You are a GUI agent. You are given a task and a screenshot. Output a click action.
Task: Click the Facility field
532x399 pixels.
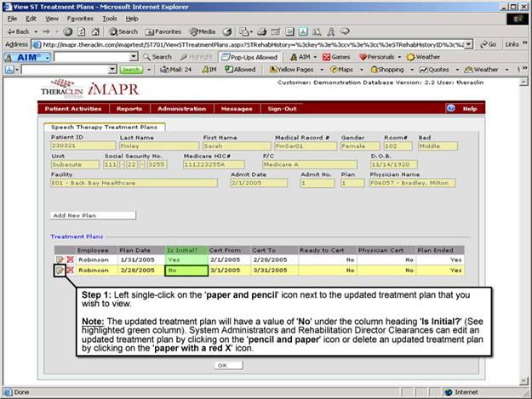[134, 183]
